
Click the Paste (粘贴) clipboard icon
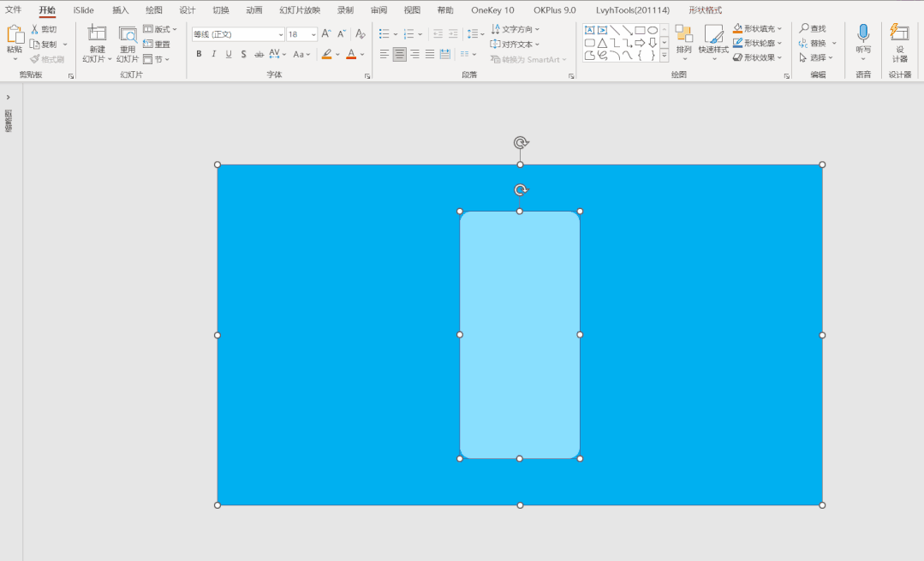(15, 34)
